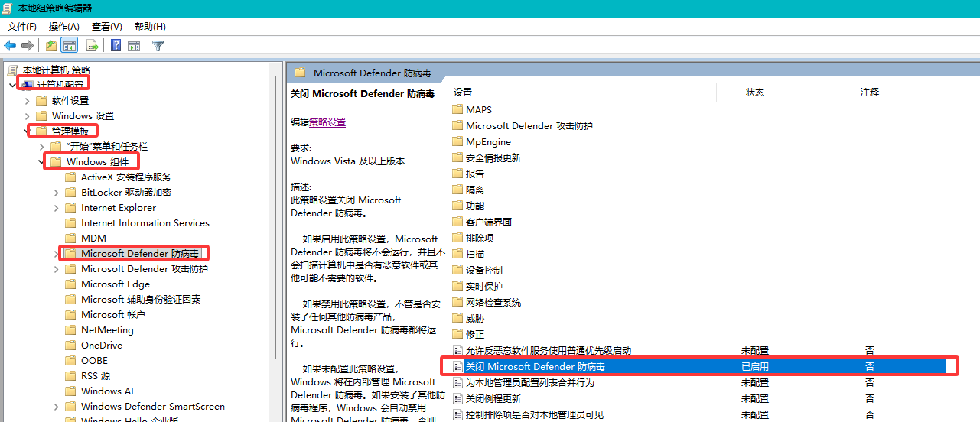
Task: Select Microsoft 帐户 in tree
Action: tap(113, 314)
